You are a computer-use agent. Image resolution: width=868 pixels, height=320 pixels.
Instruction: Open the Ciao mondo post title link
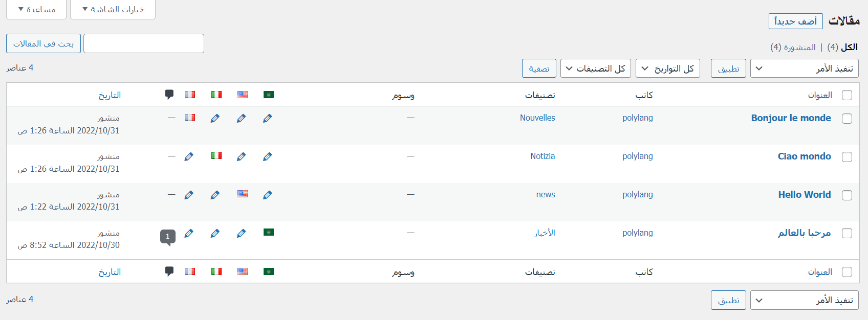point(804,156)
